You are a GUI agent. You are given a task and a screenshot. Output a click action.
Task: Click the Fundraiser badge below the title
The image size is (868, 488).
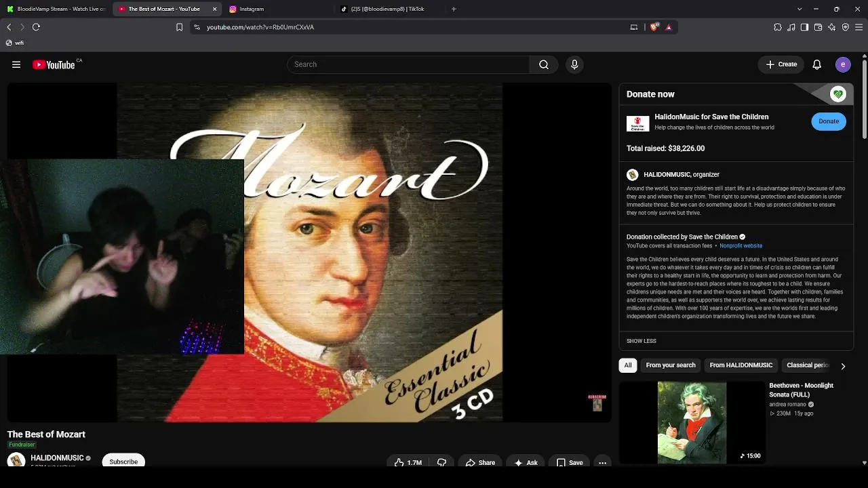(22, 445)
